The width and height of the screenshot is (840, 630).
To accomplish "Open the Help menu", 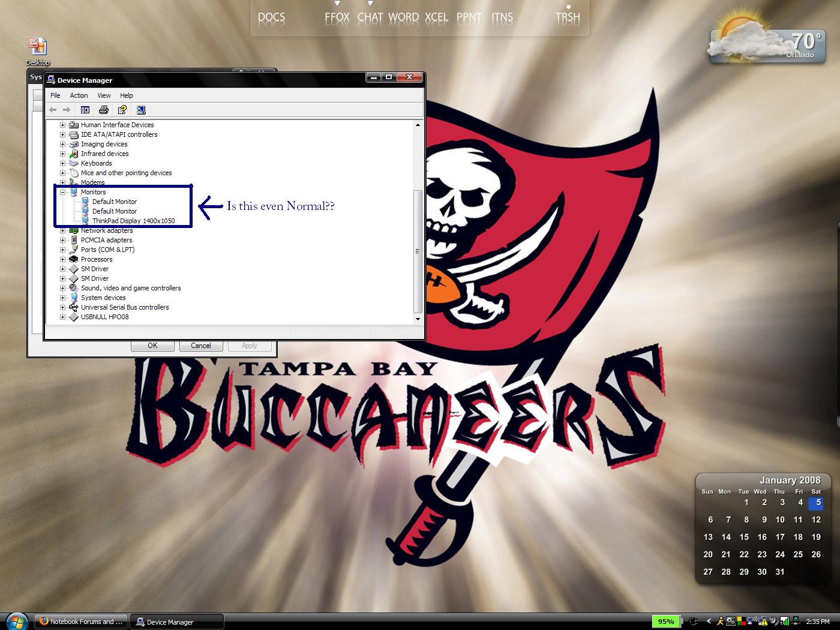I will [127, 95].
